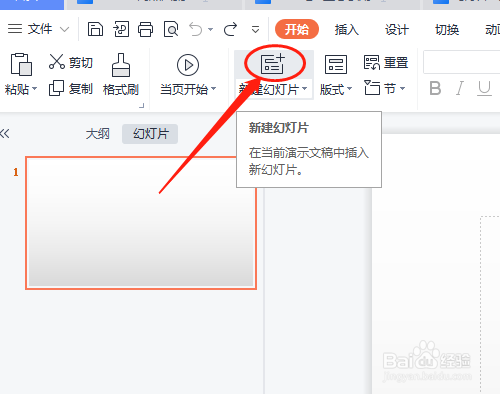500x394 pixels.
Task: Click the 版式 layout icon
Action: [x=336, y=64]
